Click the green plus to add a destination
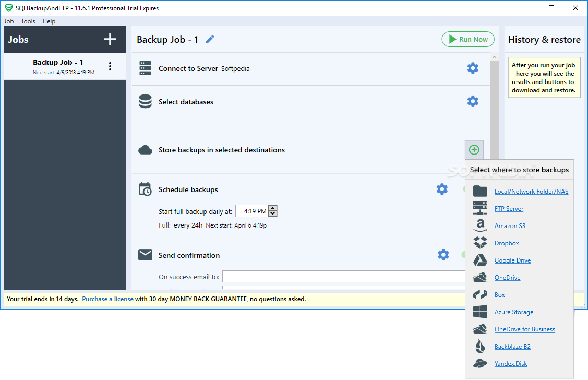 (x=474, y=149)
